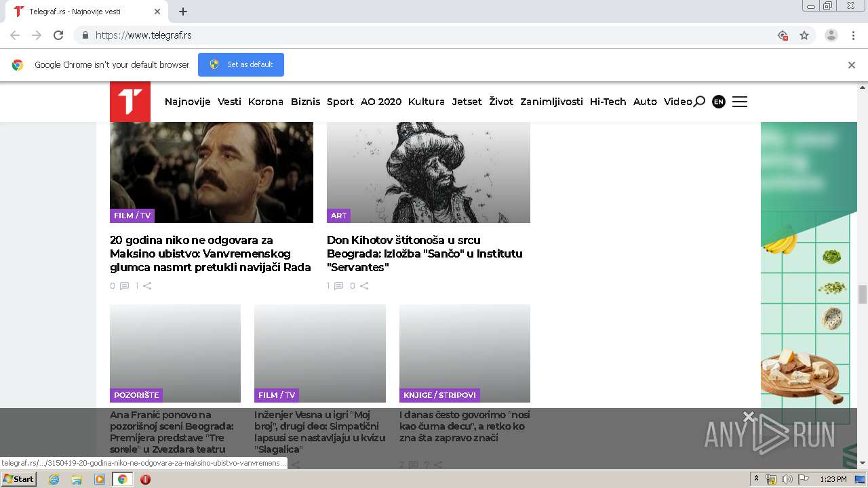The image size is (868, 488).
Task: Open Ana Franić article headline
Action: pyautogui.click(x=172, y=432)
